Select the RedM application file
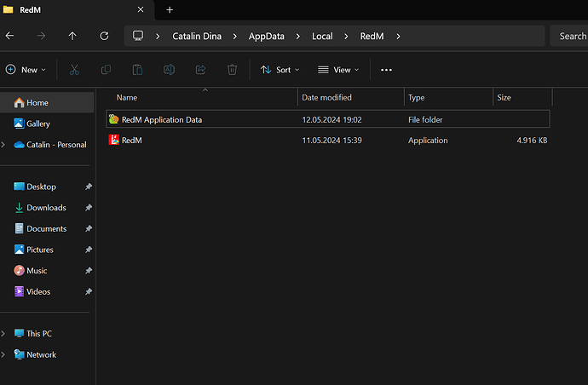 131,141
